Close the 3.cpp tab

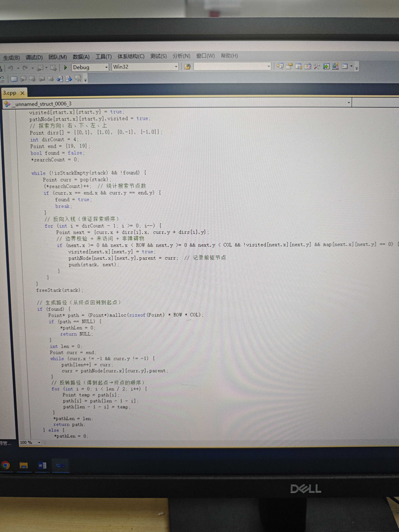coord(22,93)
